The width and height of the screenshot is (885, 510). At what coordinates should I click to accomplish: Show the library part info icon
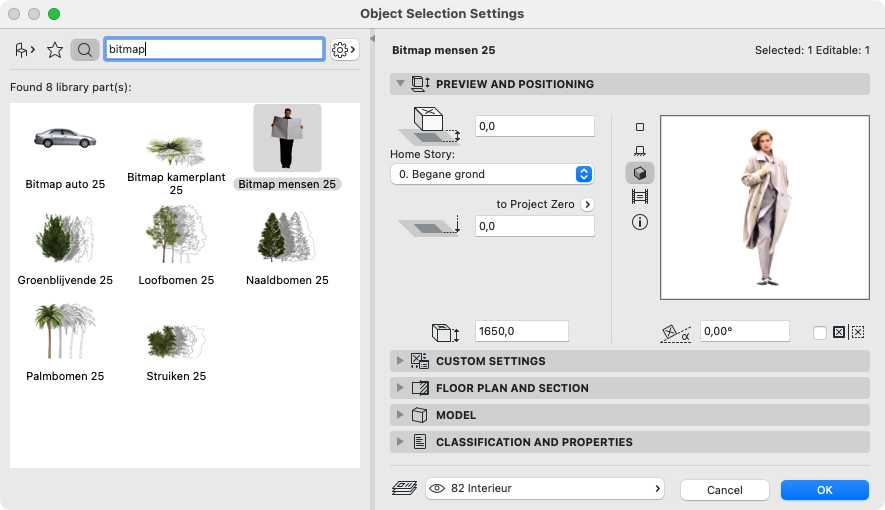(x=639, y=222)
